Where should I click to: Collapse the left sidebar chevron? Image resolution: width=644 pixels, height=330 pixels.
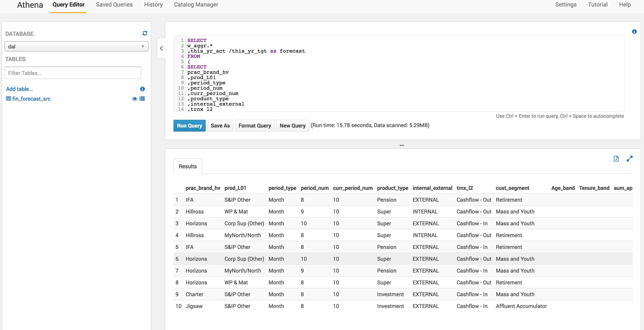161,48
